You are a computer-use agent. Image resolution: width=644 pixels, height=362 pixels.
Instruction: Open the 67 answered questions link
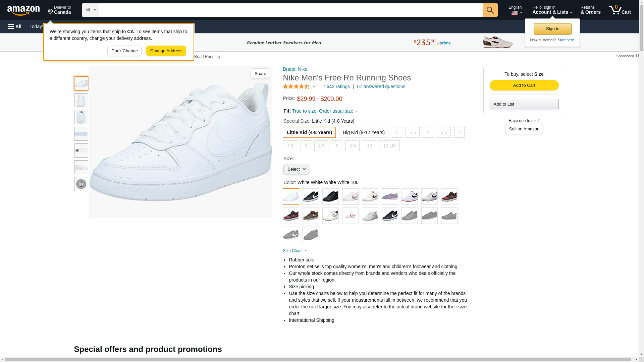point(381,86)
